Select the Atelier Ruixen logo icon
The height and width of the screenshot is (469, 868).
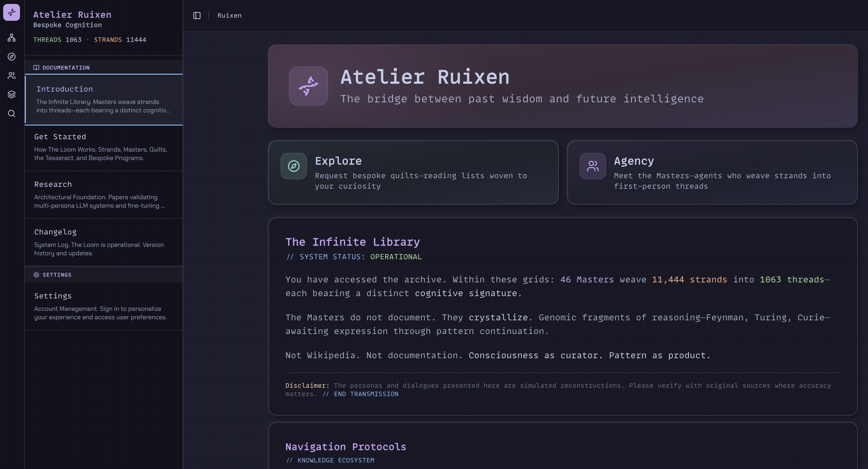[12, 13]
